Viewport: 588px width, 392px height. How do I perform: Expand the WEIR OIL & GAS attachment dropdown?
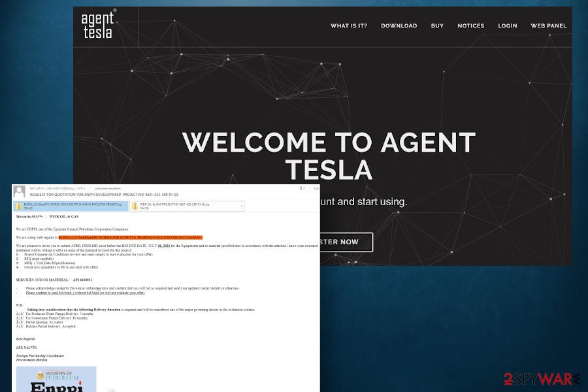tap(241, 206)
